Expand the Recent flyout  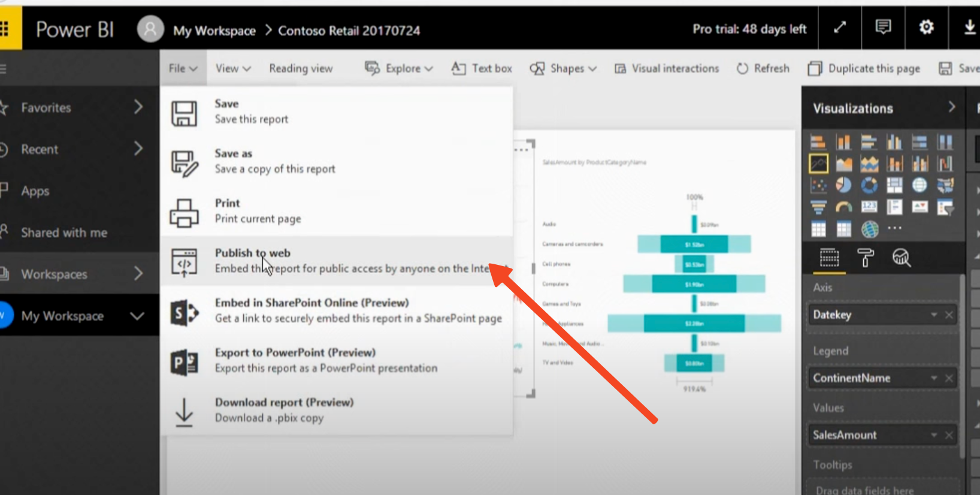pyautogui.click(x=138, y=149)
